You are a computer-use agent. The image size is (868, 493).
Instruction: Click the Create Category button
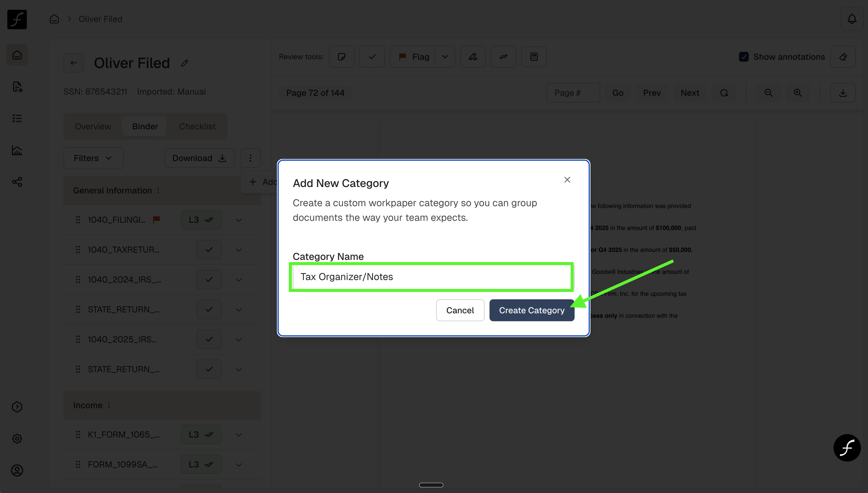click(532, 310)
